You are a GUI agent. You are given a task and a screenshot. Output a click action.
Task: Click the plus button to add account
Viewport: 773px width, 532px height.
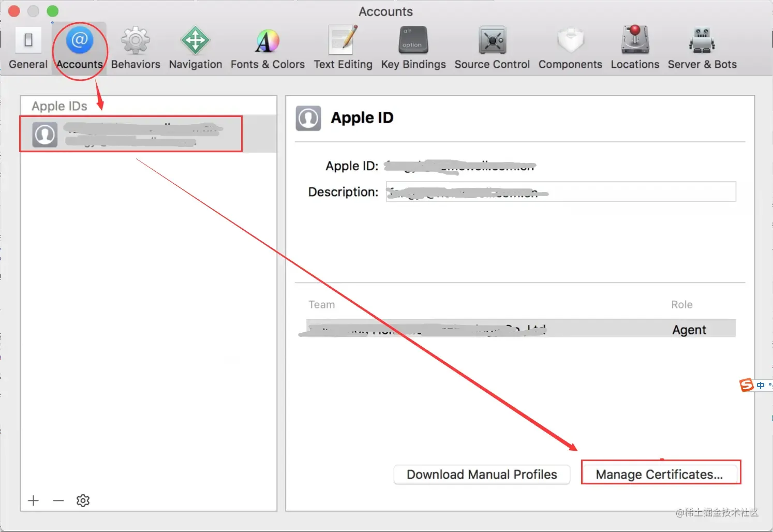click(x=33, y=500)
